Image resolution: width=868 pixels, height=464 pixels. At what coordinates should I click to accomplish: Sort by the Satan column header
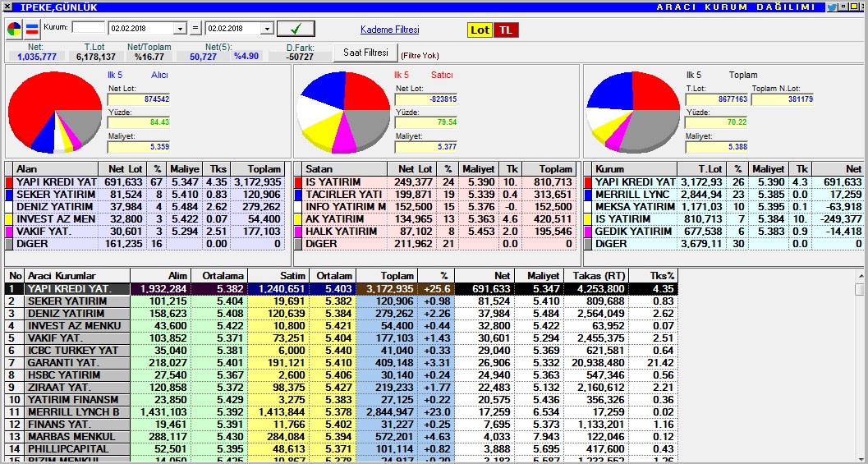345,169
